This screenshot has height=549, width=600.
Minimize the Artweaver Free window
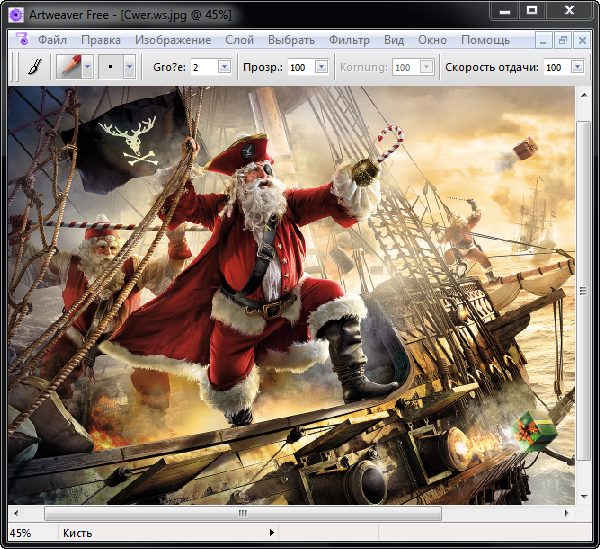[x=505, y=11]
